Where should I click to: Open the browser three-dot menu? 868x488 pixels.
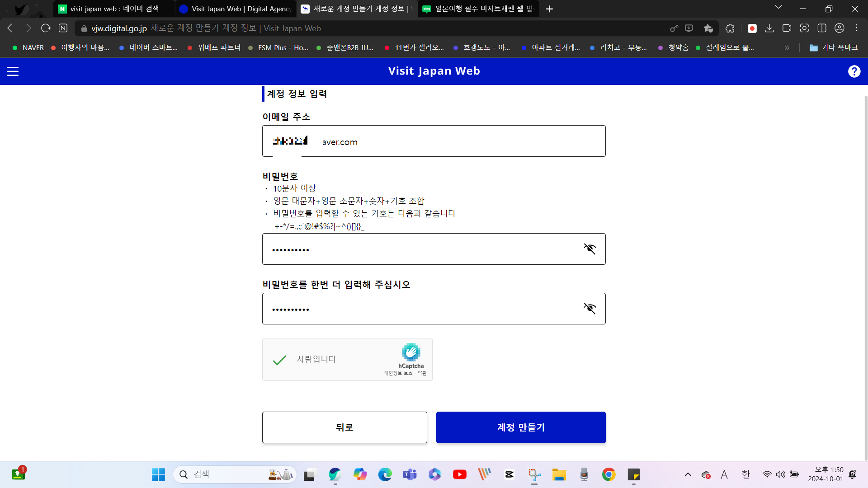coord(857,28)
